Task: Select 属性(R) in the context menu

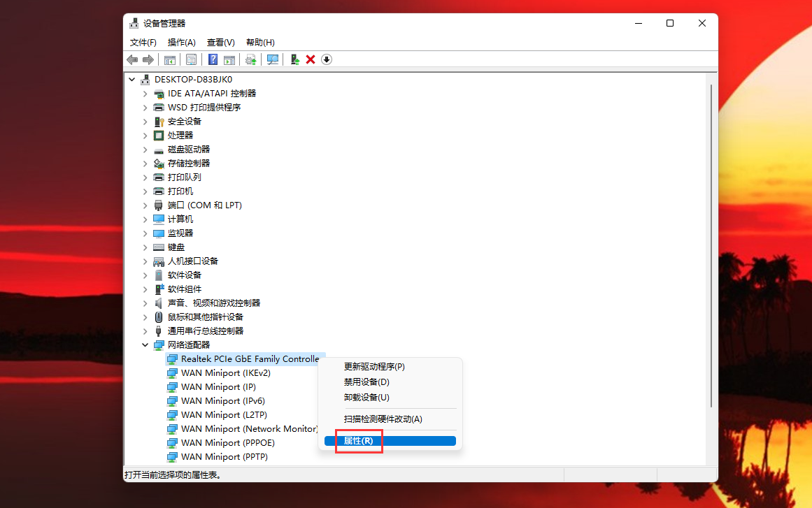Action: point(358,441)
